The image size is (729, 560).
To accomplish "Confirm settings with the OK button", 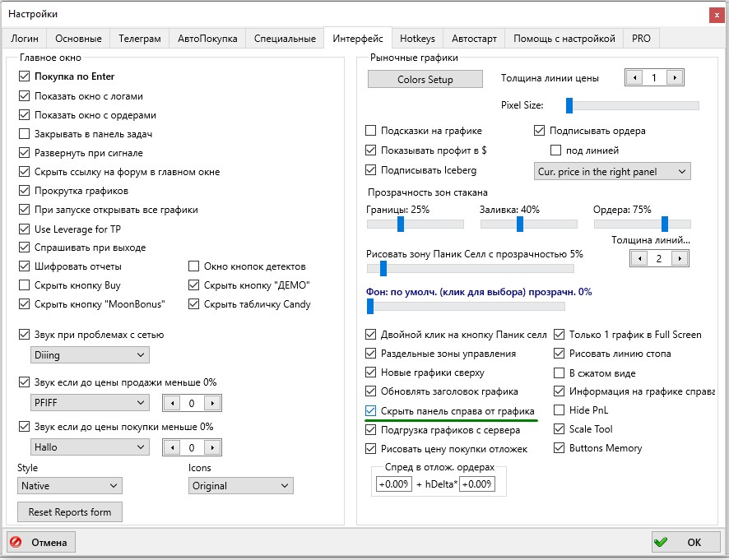I will [685, 543].
